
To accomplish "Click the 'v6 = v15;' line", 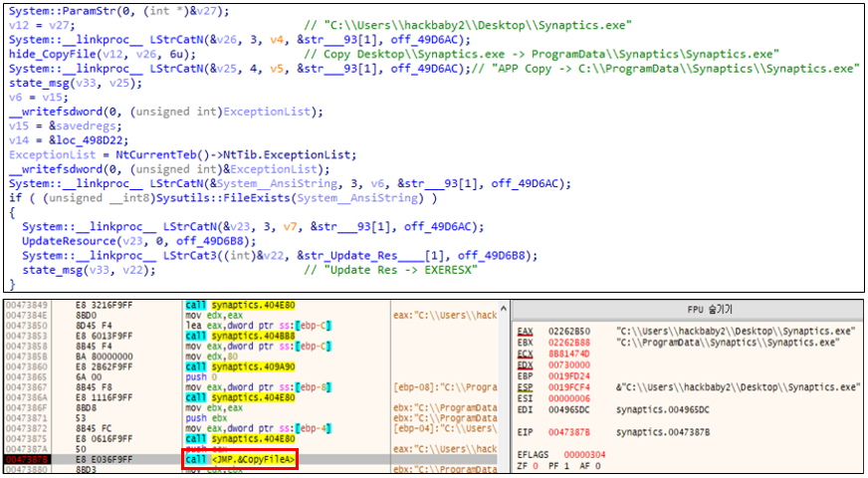I will [x=38, y=98].
